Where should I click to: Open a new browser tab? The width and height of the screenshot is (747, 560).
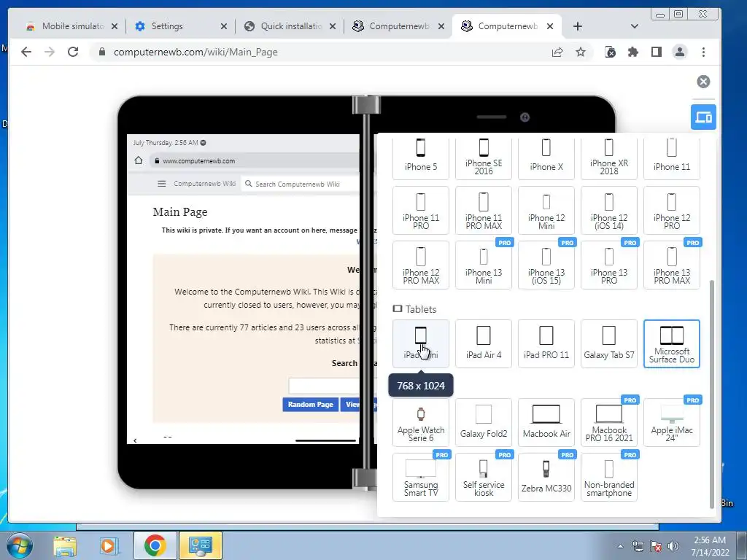coord(578,26)
